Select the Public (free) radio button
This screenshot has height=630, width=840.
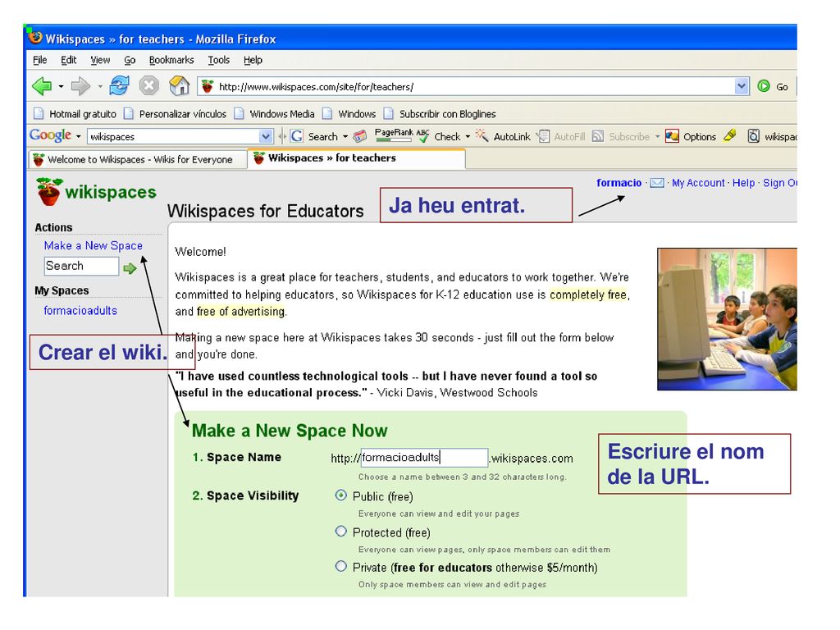click(340, 495)
